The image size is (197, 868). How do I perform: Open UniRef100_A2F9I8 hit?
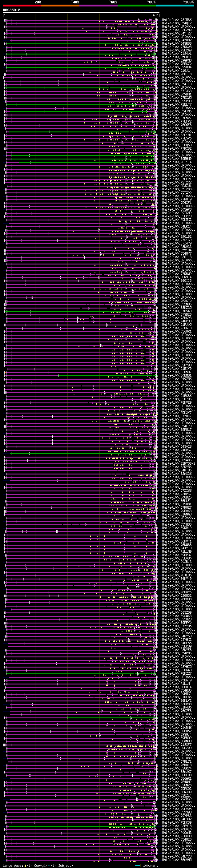[x=177, y=826]
